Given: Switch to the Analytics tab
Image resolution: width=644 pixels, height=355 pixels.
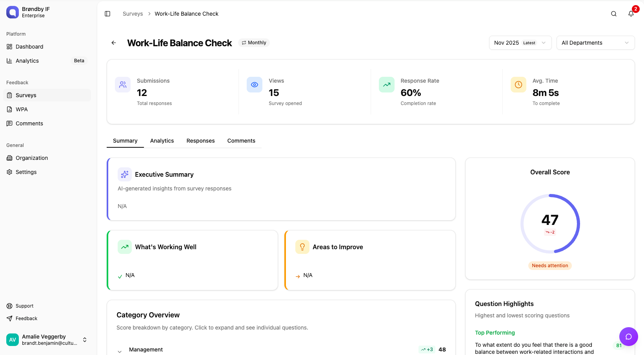Looking at the screenshot, I should pos(162,141).
